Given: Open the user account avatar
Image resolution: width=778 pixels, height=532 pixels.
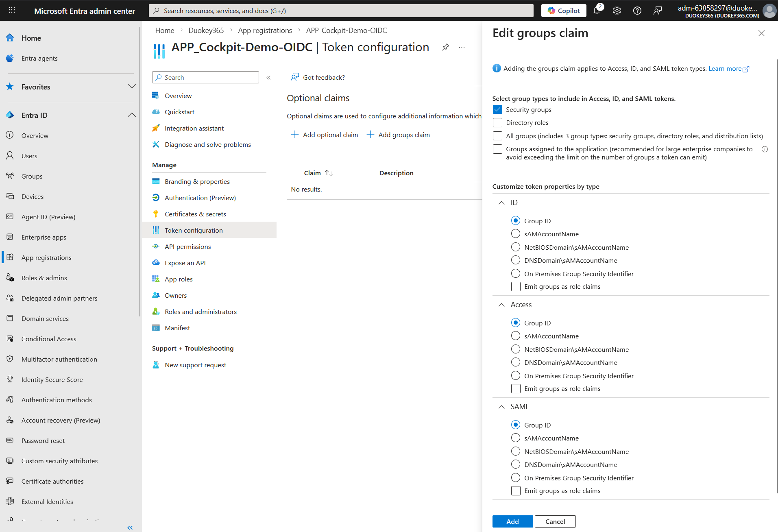Looking at the screenshot, I should click(769, 11).
